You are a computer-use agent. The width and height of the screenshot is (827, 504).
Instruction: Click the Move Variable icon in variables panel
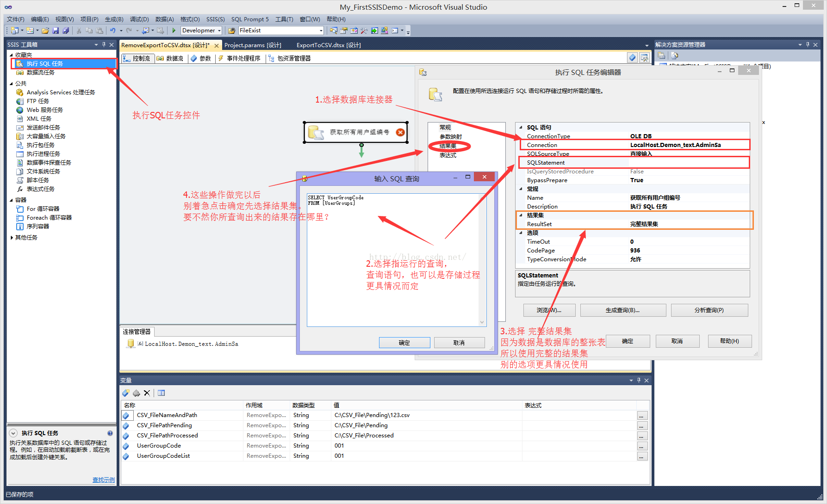pos(137,393)
